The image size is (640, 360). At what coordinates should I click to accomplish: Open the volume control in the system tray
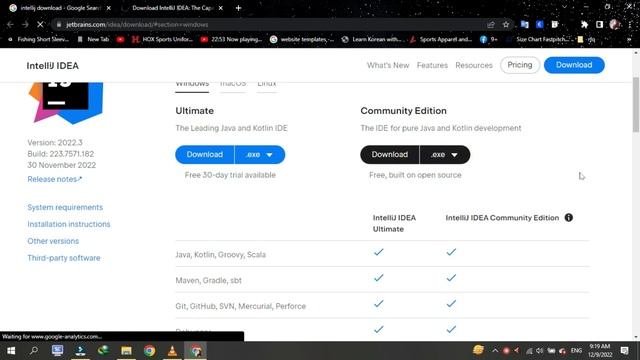[x=540, y=351]
